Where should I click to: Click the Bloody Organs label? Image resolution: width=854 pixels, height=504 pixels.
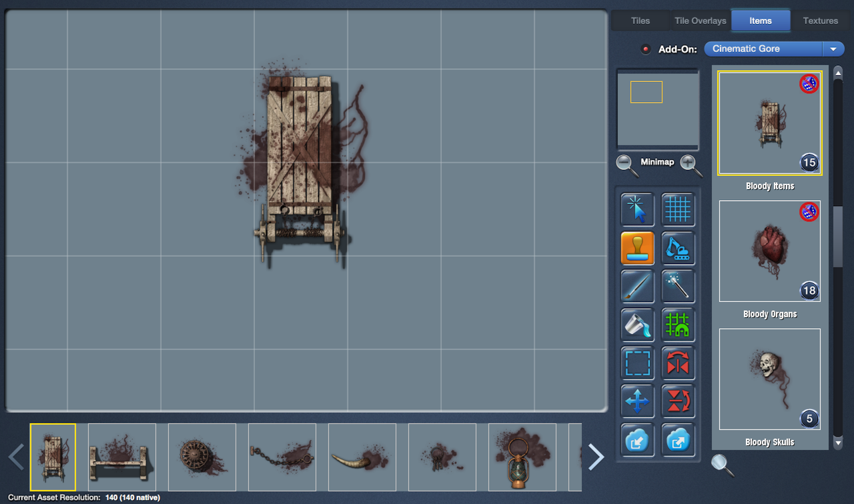click(x=770, y=314)
